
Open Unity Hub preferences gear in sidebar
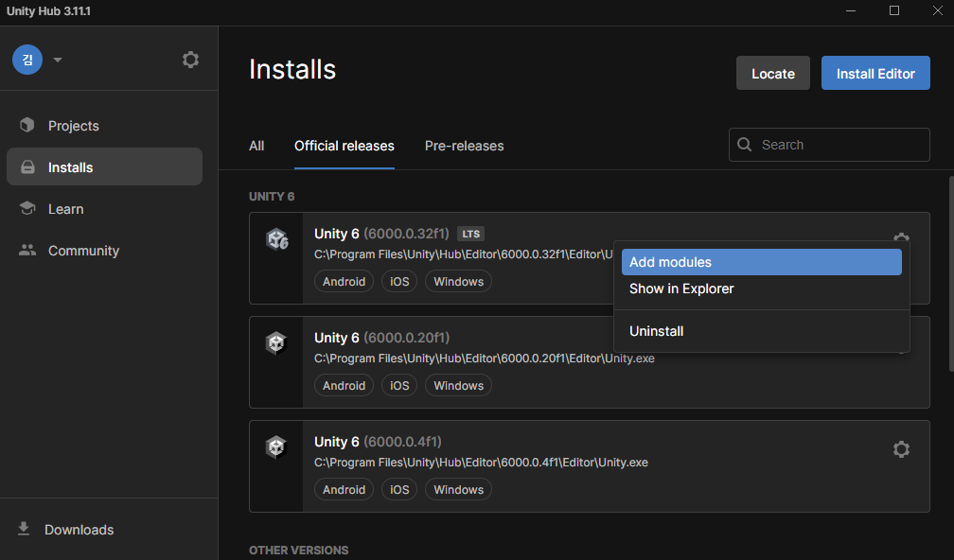pos(190,60)
